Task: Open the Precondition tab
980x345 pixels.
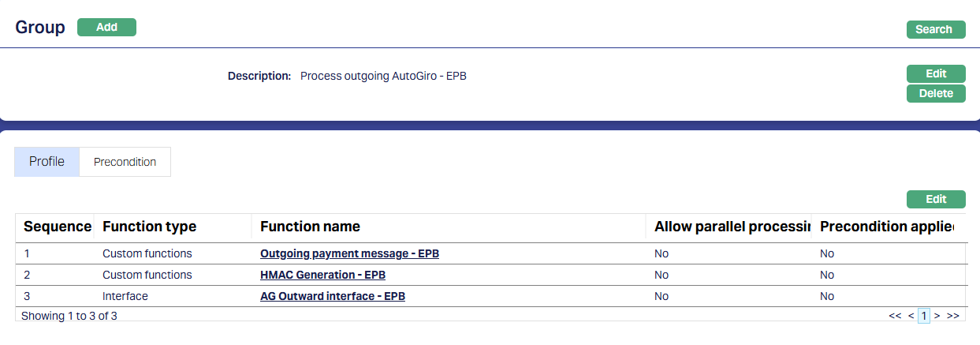Action: 125,162
